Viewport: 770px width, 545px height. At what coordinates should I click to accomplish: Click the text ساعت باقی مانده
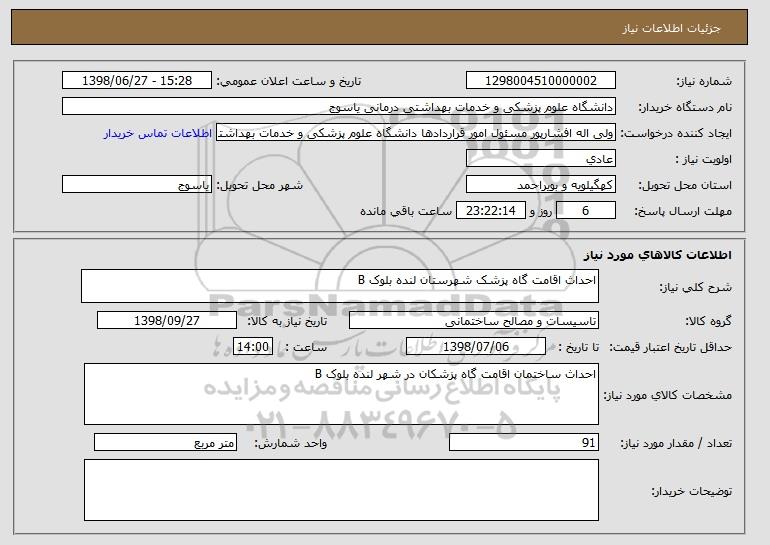click(406, 211)
